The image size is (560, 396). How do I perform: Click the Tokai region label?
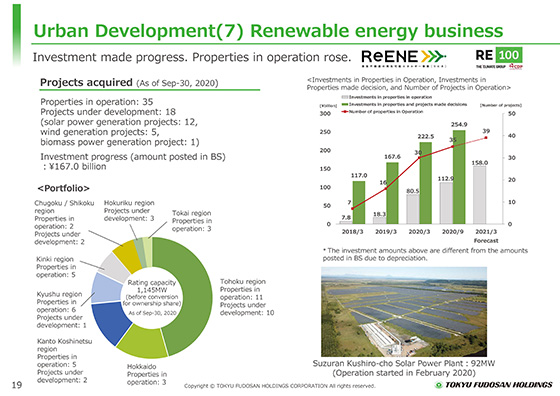click(192, 221)
